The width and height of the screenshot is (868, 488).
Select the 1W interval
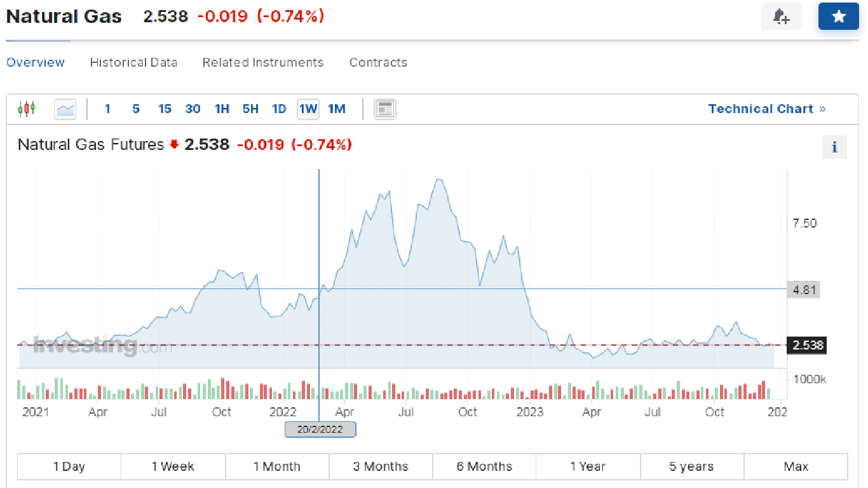click(x=308, y=109)
